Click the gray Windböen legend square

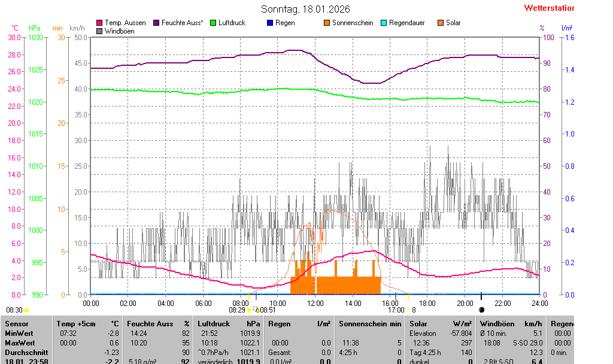[x=99, y=31]
